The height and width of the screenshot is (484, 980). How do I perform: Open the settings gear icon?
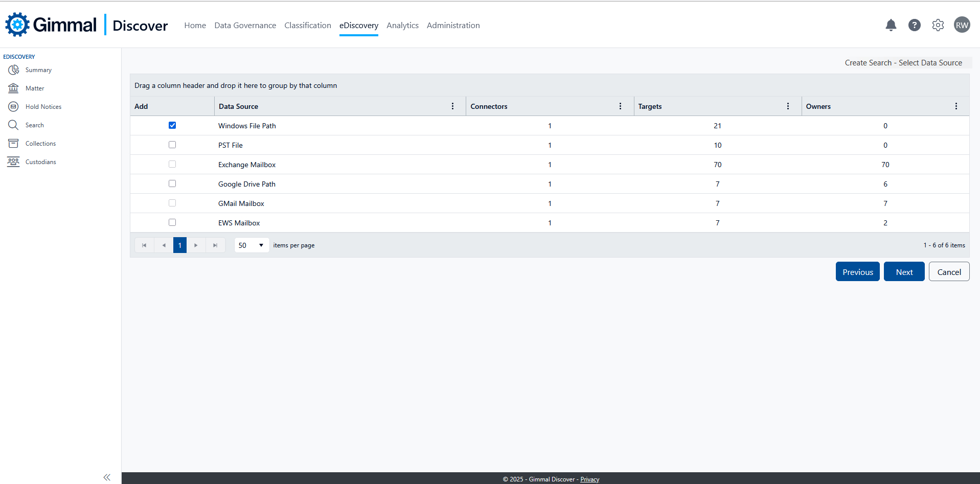coord(938,25)
